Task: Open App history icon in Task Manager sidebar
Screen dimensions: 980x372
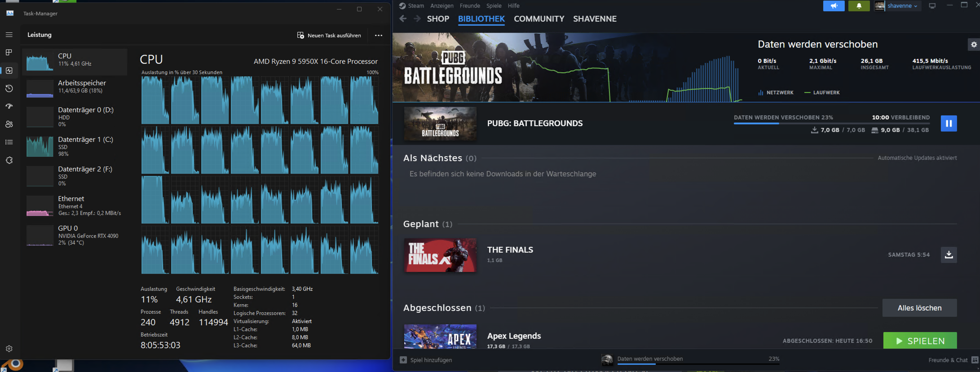Action: [9, 88]
